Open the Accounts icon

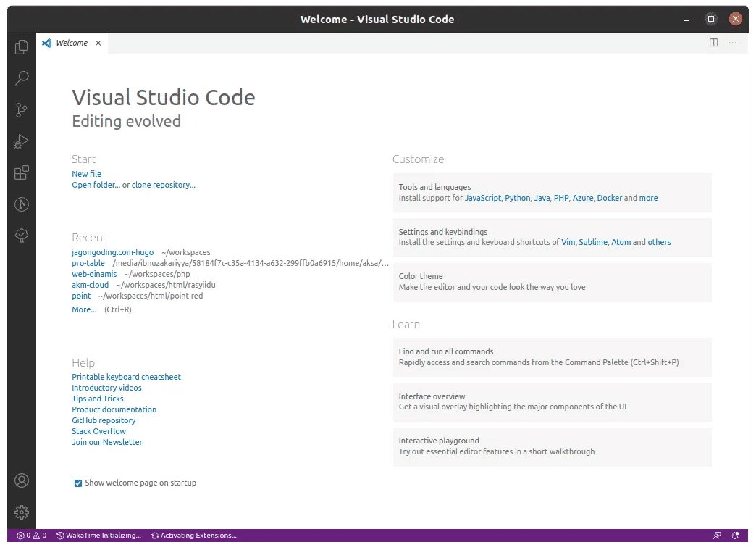[x=22, y=480]
